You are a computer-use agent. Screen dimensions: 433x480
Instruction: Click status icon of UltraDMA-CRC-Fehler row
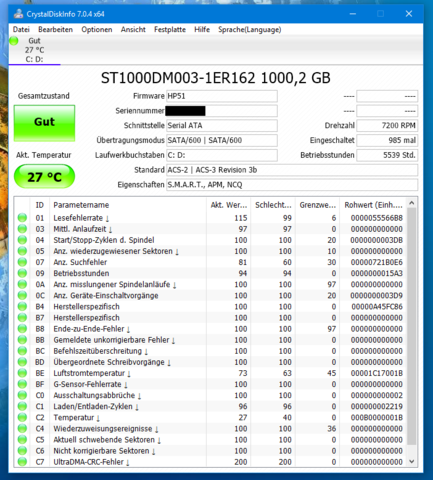(x=22, y=462)
